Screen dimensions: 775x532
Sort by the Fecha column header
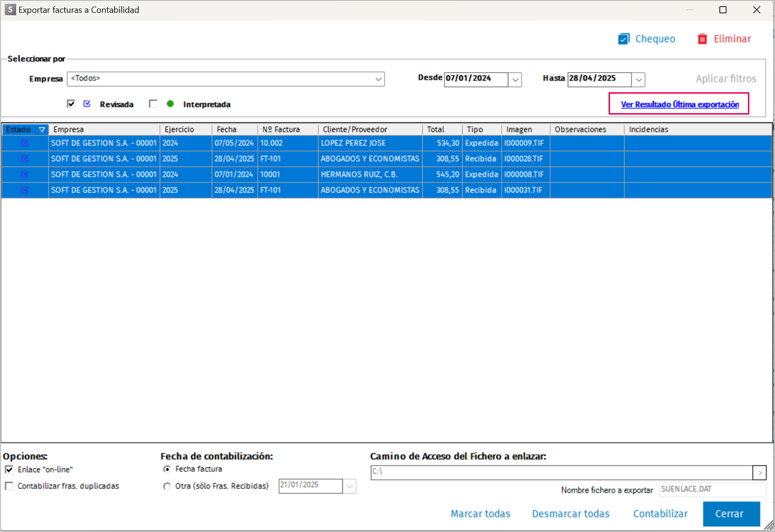pos(235,129)
